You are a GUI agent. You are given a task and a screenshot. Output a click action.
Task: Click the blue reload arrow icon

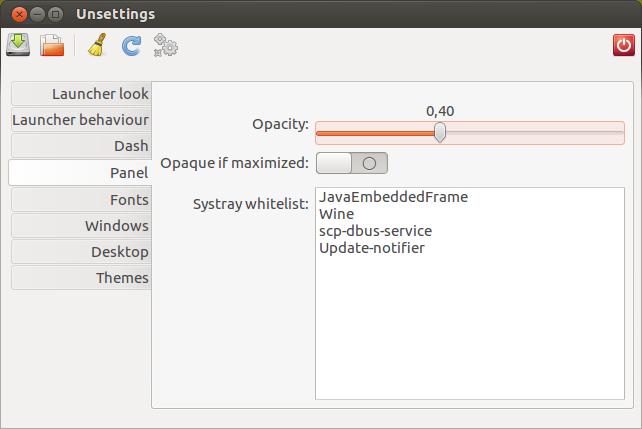click(x=131, y=45)
